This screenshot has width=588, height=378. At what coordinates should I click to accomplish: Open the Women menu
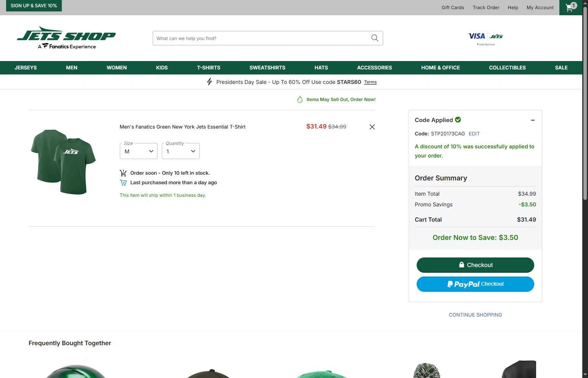(117, 68)
